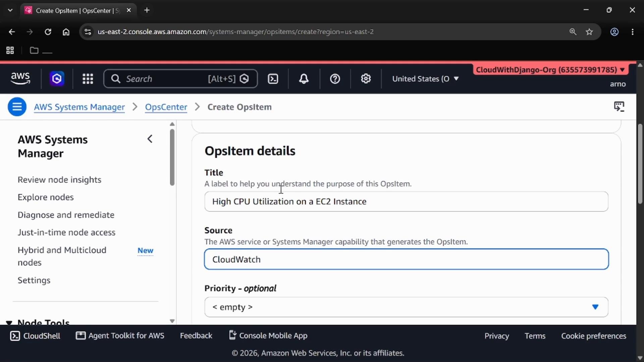Click the Title input field
Viewport: 644px width, 362px height.
406,201
